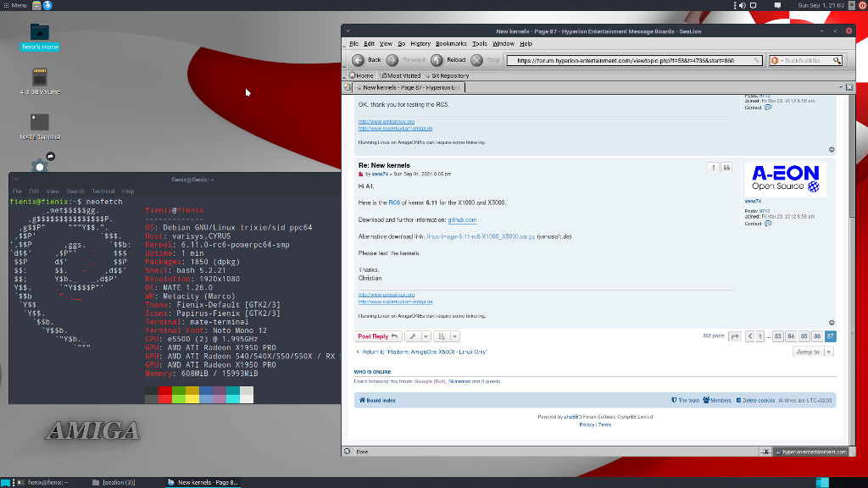Open the Home bookmark in the bookmarks toolbar
This screenshot has height=488, width=868.
[x=361, y=75]
